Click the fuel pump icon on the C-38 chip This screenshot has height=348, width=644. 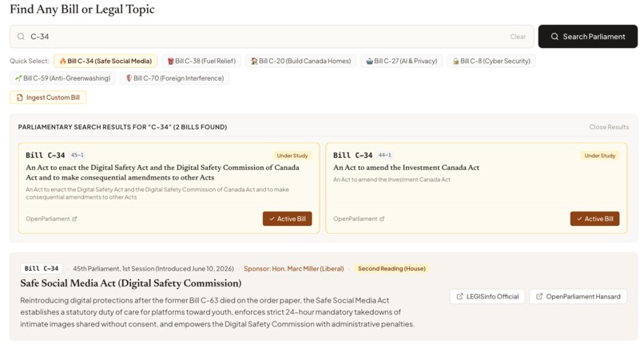point(170,61)
